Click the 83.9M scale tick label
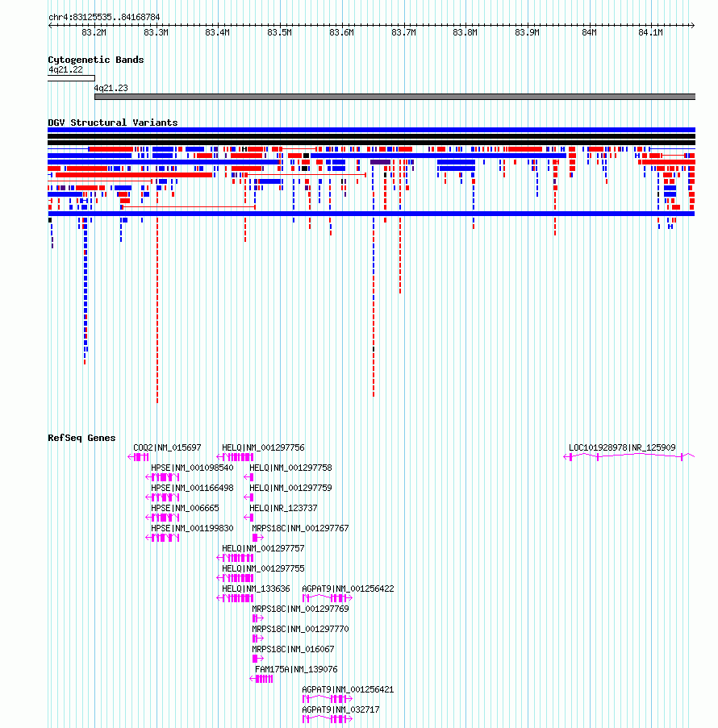This screenshot has width=718, height=728. click(x=527, y=32)
